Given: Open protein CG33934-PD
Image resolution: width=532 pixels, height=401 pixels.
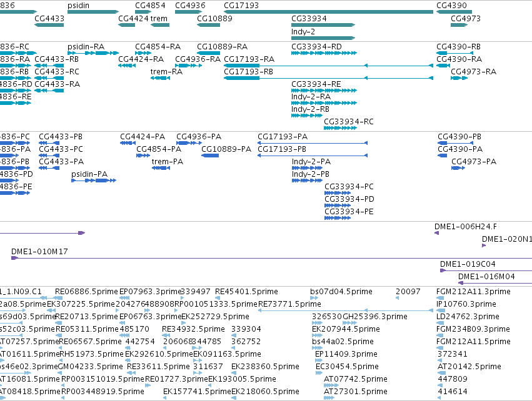Looking at the screenshot, I should pos(349,199).
